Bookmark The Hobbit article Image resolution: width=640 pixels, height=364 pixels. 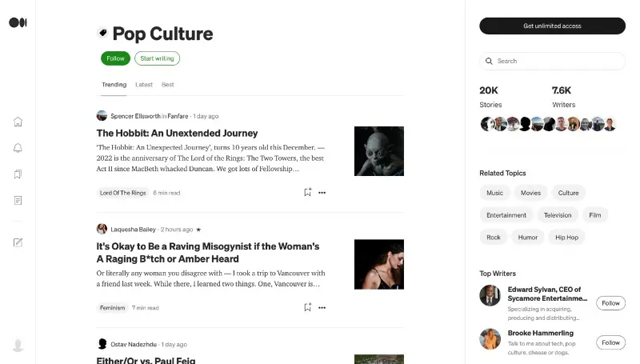307,192
